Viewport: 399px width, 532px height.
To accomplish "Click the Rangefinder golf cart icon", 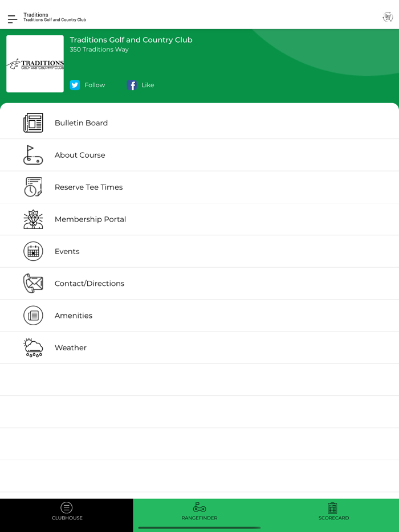I will (x=199, y=507).
